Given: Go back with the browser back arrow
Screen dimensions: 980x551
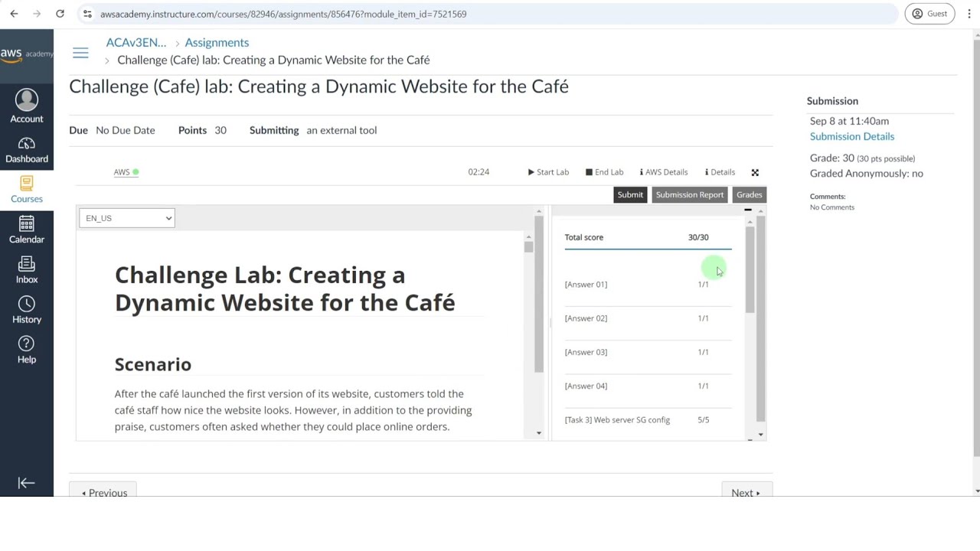Looking at the screenshot, I should 14,14.
